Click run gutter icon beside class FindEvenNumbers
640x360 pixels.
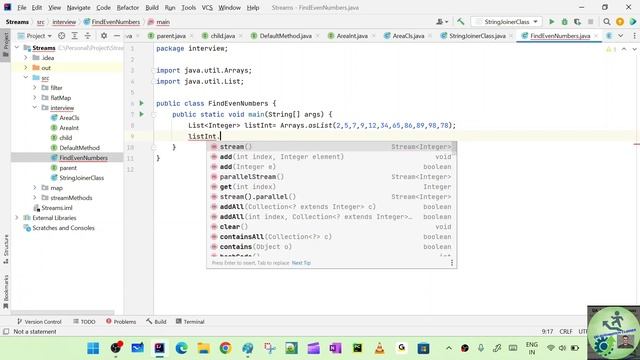coord(141,103)
